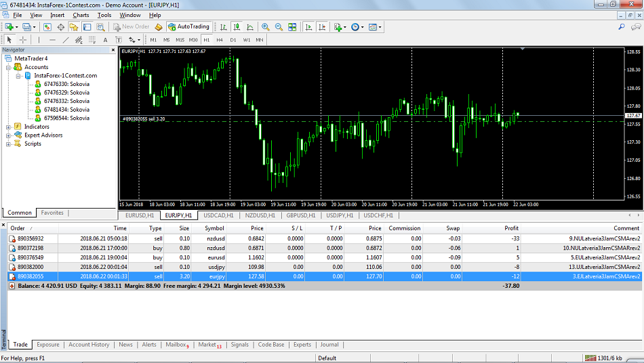Zoom in the chart
The image size is (644, 363).
tap(265, 27)
